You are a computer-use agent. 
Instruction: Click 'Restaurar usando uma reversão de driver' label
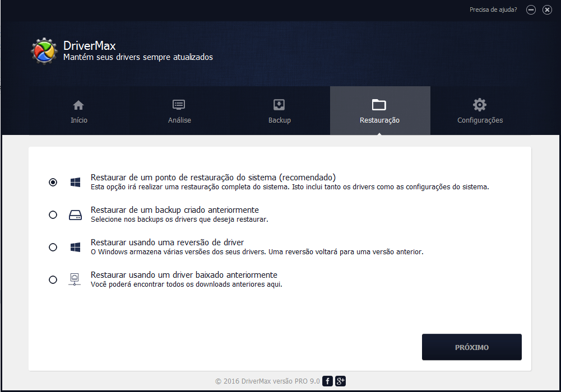[x=167, y=242]
